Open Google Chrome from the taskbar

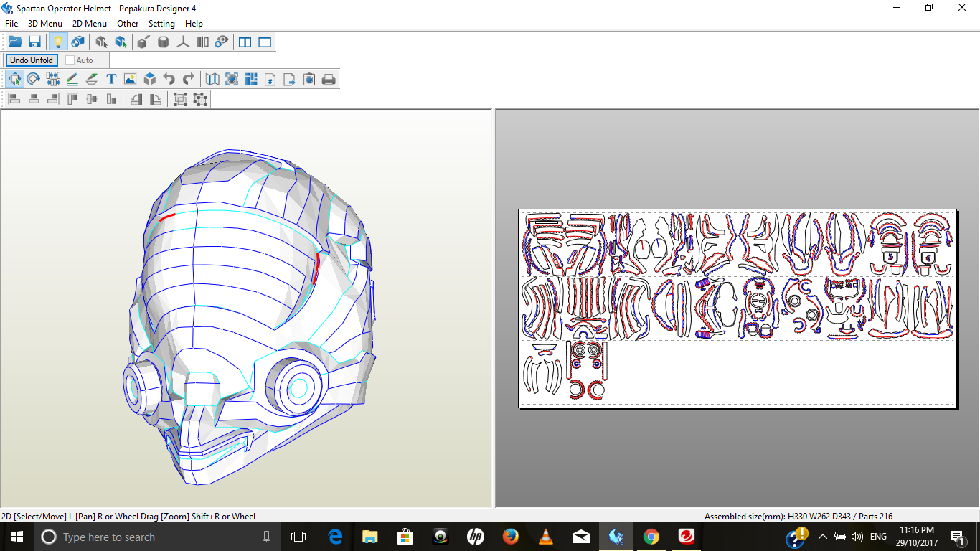pyautogui.click(x=651, y=537)
